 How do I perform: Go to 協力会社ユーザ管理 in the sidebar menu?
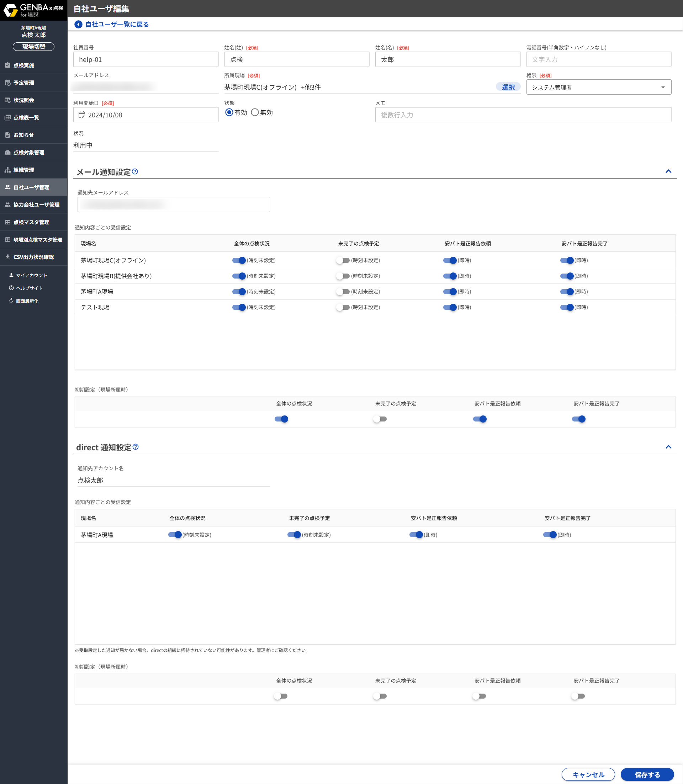tap(36, 205)
